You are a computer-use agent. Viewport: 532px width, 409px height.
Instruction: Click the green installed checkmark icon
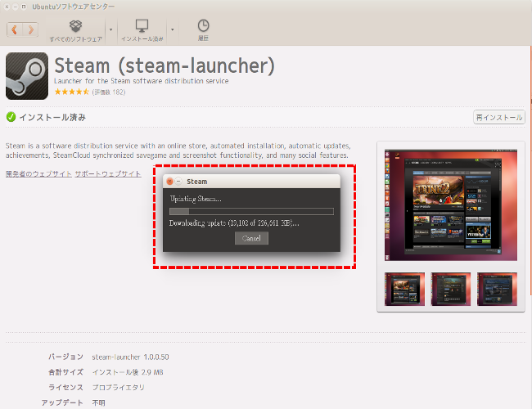click(x=11, y=117)
